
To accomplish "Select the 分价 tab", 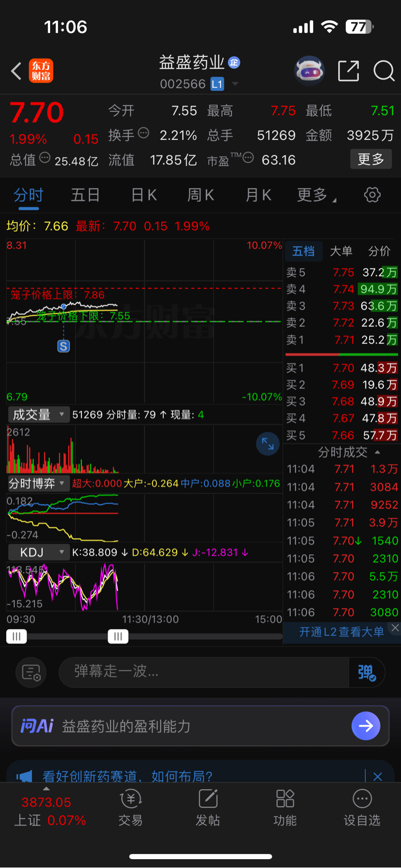I will (x=380, y=251).
